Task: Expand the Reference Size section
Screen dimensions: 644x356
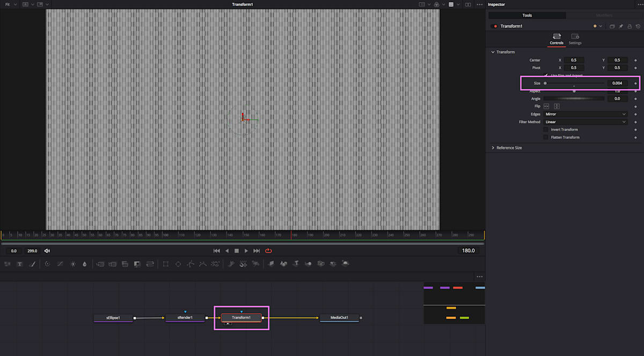Action: 508,147
